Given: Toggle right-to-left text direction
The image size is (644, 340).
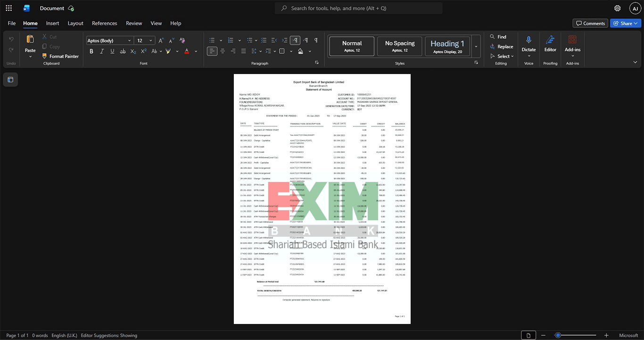Looking at the screenshot, I should tap(305, 41).
